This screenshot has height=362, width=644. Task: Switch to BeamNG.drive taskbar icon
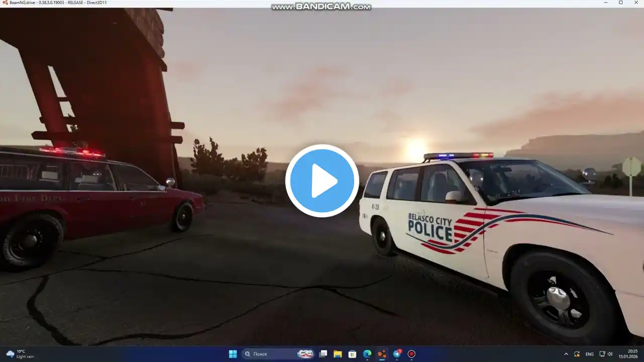click(382, 354)
